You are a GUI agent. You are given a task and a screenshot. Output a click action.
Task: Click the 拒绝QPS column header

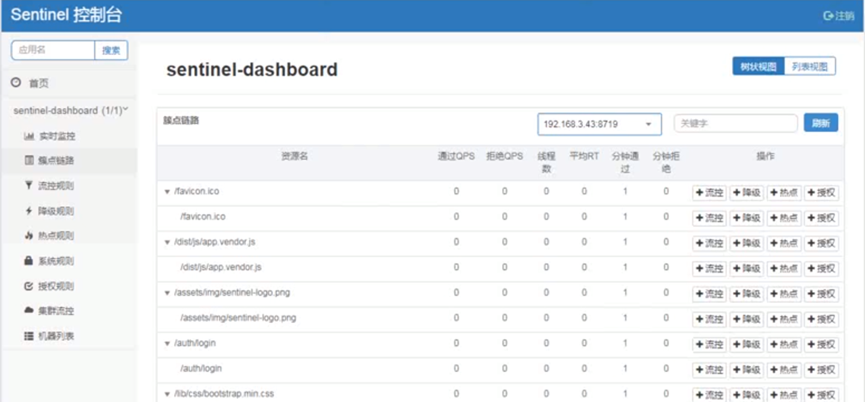pos(504,157)
